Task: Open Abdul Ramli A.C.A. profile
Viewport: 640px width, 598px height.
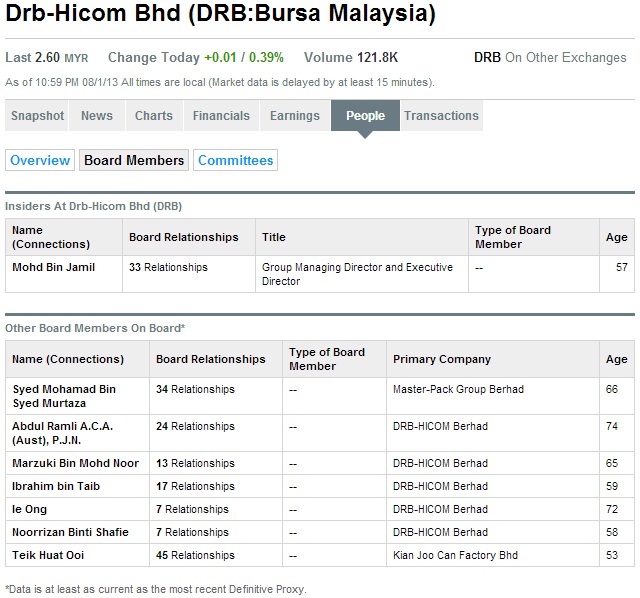Action: 62,433
